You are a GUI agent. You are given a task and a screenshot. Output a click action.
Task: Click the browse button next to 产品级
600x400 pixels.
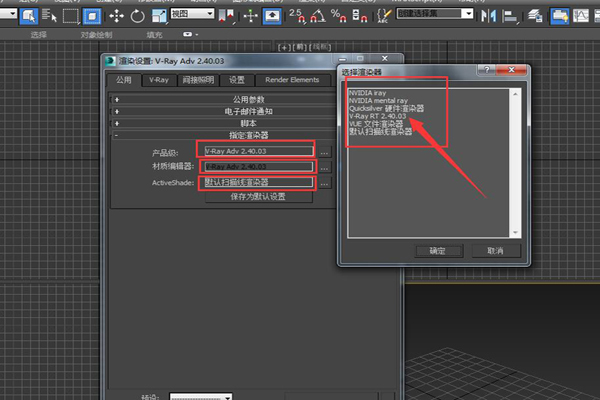[323, 153]
